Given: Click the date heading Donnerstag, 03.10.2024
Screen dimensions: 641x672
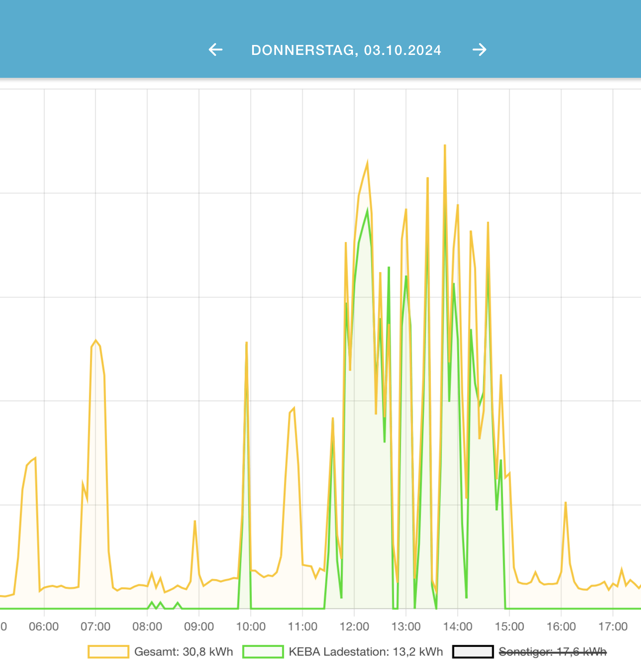Looking at the screenshot, I should pyautogui.click(x=346, y=50).
